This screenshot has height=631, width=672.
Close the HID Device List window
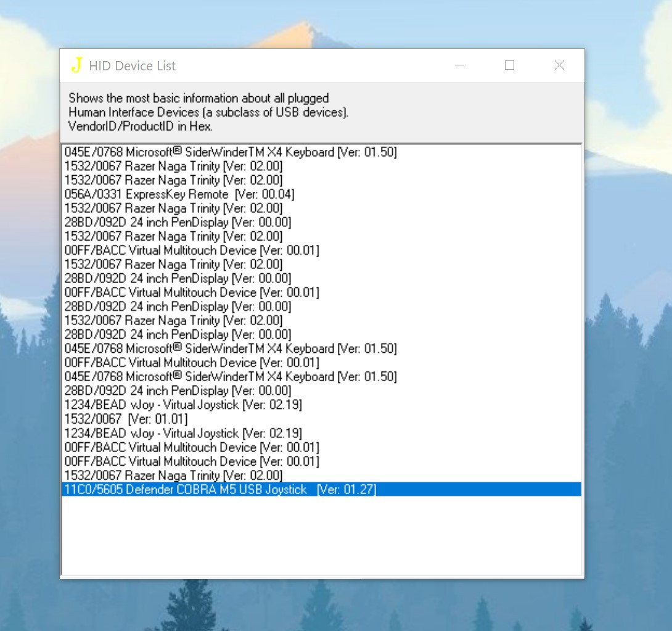click(x=559, y=65)
